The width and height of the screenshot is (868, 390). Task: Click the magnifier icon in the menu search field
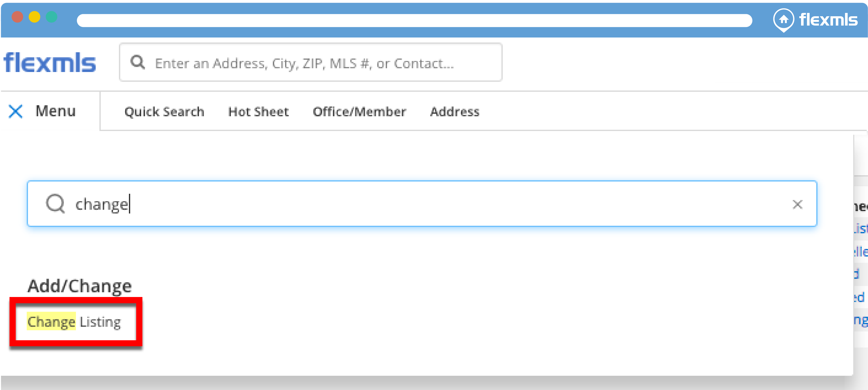click(55, 203)
